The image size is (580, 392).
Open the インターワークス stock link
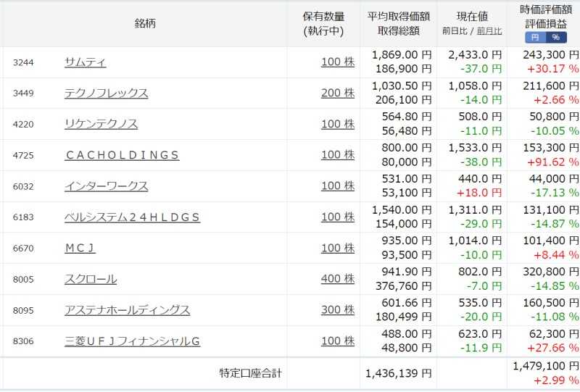[x=106, y=186]
